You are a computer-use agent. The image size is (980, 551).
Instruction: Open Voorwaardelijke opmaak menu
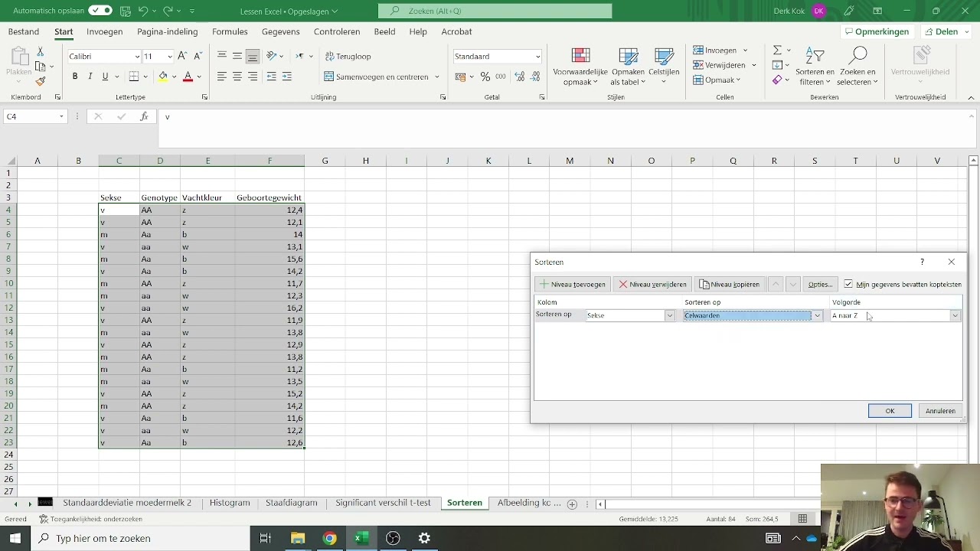click(x=580, y=67)
